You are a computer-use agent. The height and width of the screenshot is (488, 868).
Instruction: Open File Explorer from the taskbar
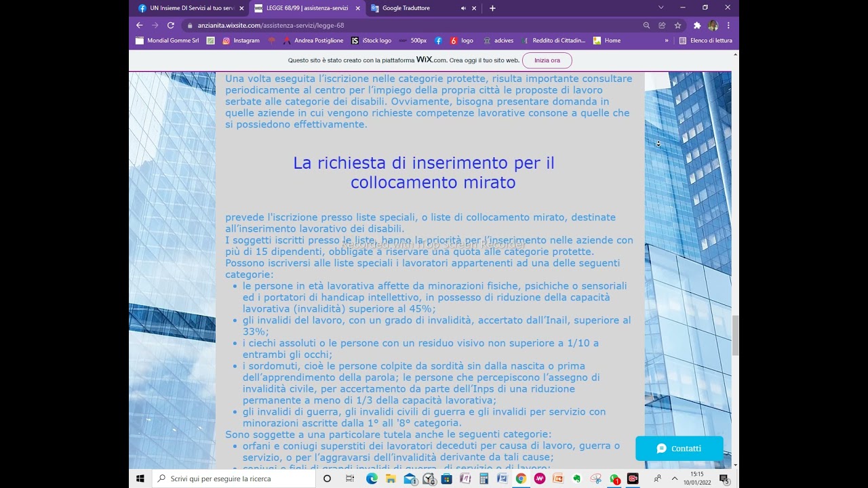[391, 479]
